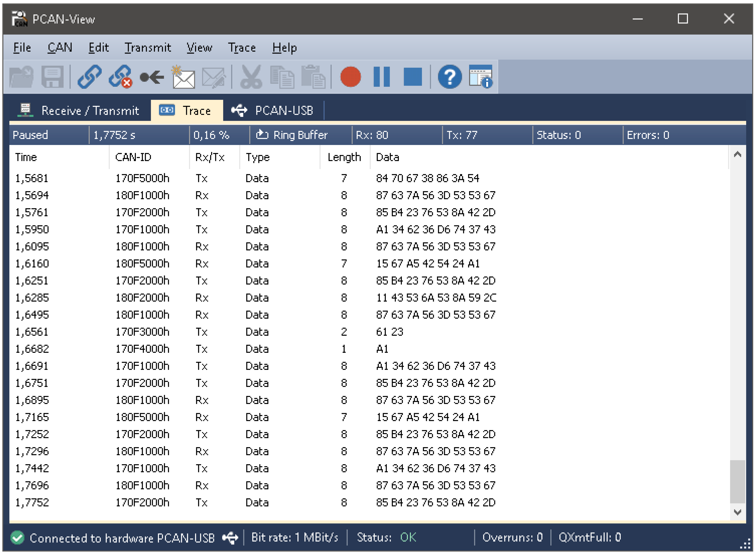Click the About window info icon

[481, 77]
